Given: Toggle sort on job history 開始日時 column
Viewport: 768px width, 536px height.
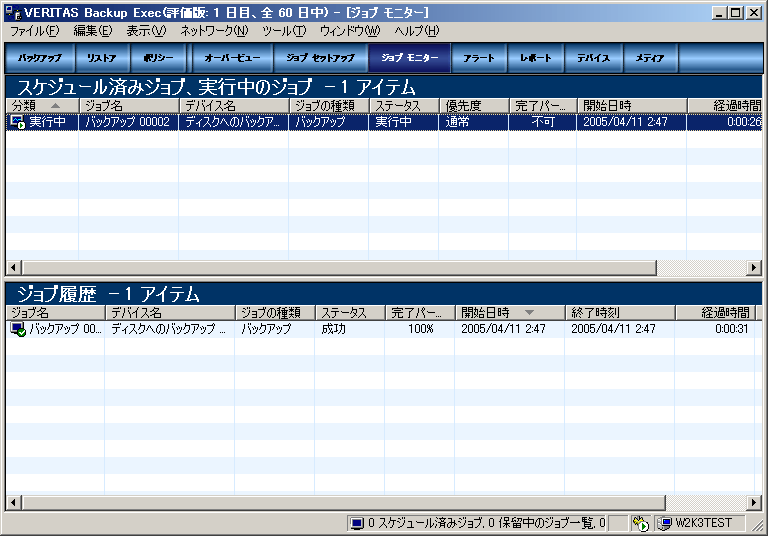Looking at the screenshot, I should pos(510,313).
